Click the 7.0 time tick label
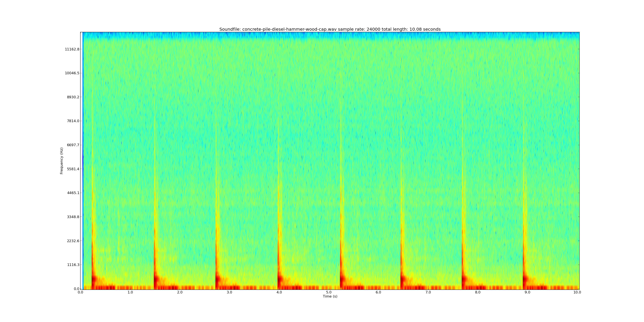The image size is (644, 322). tap(428, 292)
